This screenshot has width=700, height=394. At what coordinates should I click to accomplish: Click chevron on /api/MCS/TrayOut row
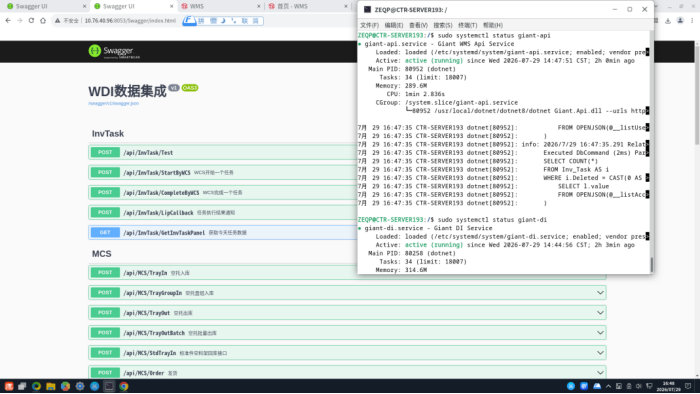(x=600, y=313)
